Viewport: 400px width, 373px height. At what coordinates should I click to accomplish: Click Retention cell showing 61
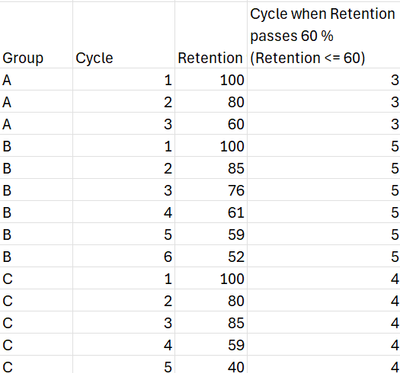click(211, 212)
